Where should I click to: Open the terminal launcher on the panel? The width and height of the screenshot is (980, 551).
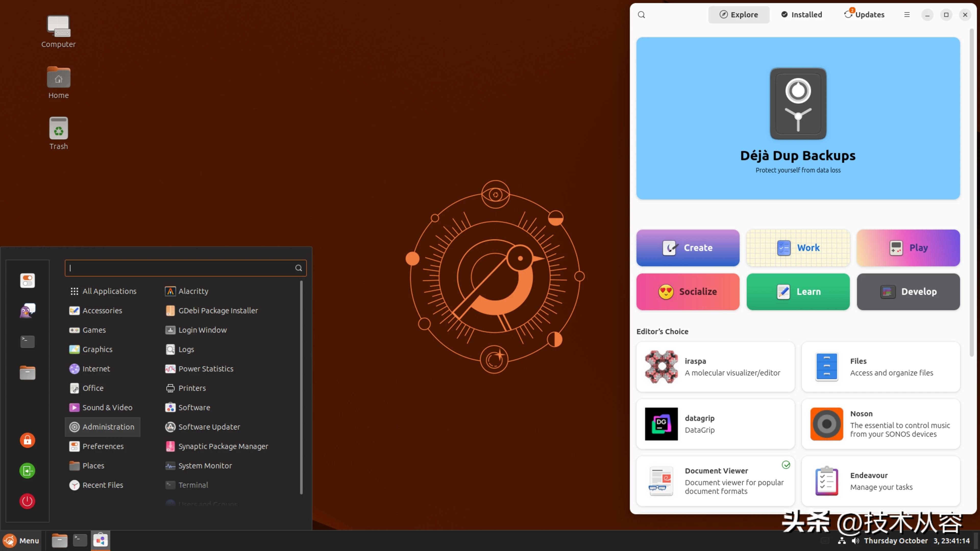point(80,540)
